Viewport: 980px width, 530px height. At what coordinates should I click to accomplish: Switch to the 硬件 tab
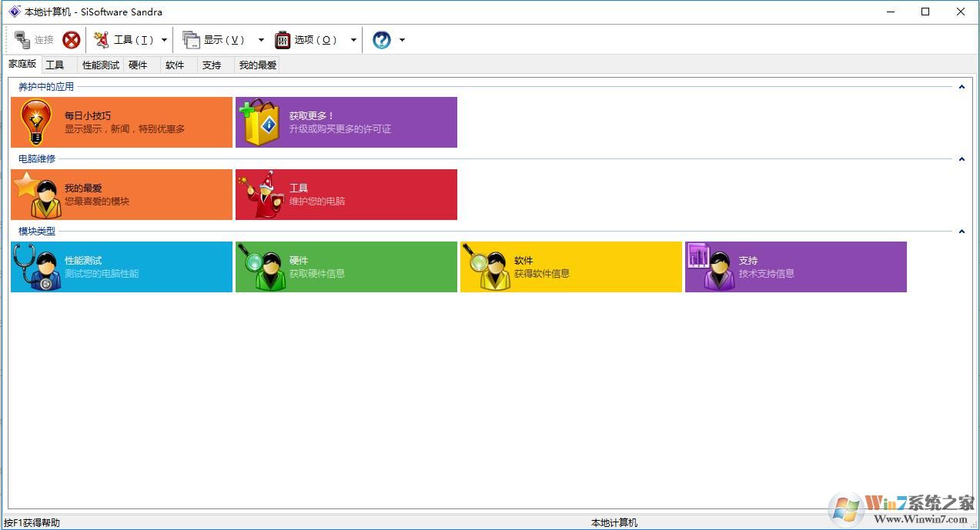[138, 65]
